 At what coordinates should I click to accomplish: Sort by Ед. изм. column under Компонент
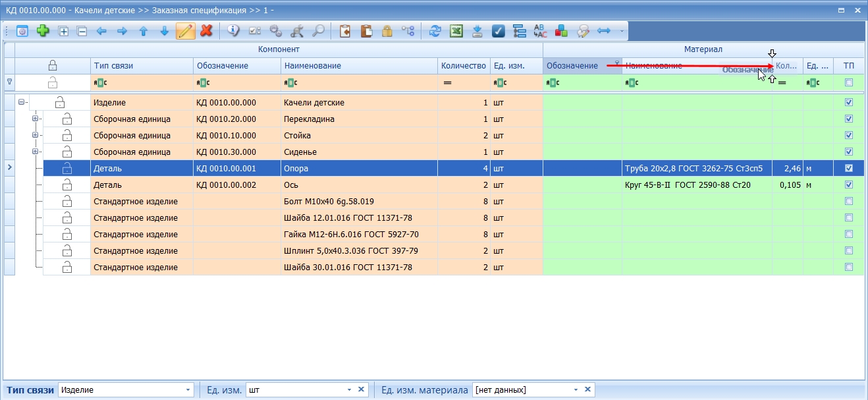point(516,66)
